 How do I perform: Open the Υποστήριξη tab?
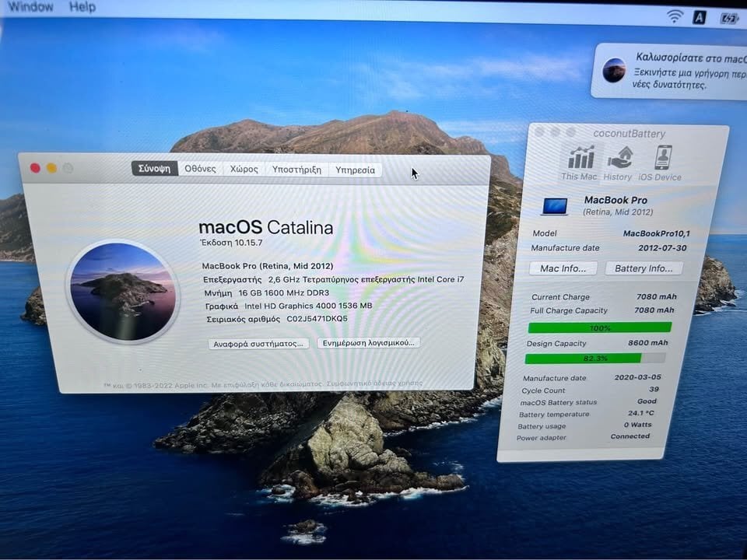[x=296, y=170]
